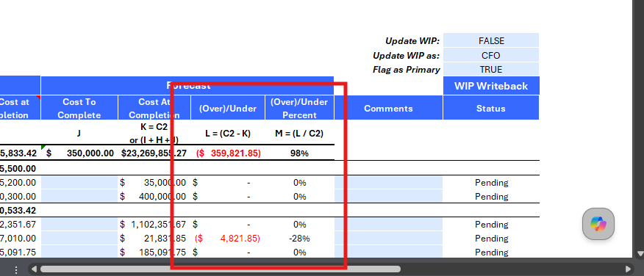
Task: Select the Update WIP as CFO cell
Action: pos(491,55)
